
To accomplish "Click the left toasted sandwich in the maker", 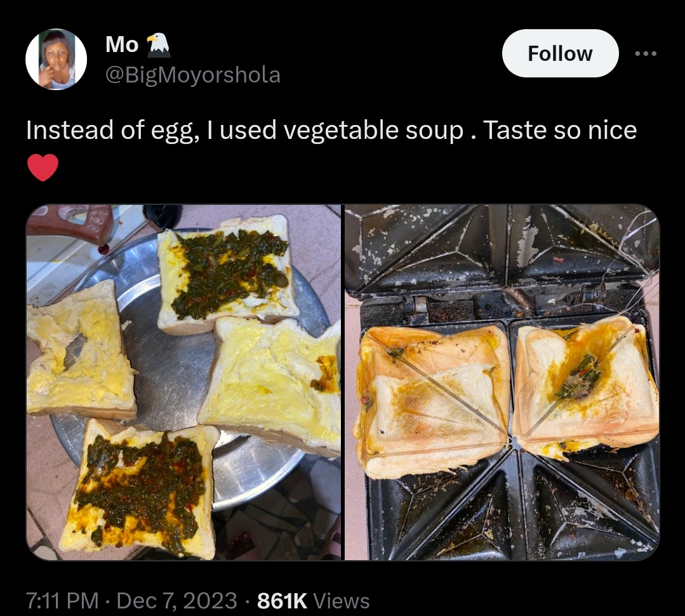I will point(433,400).
